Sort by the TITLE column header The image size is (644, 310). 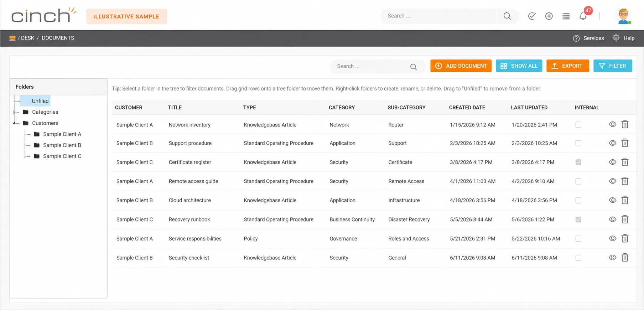tap(175, 108)
